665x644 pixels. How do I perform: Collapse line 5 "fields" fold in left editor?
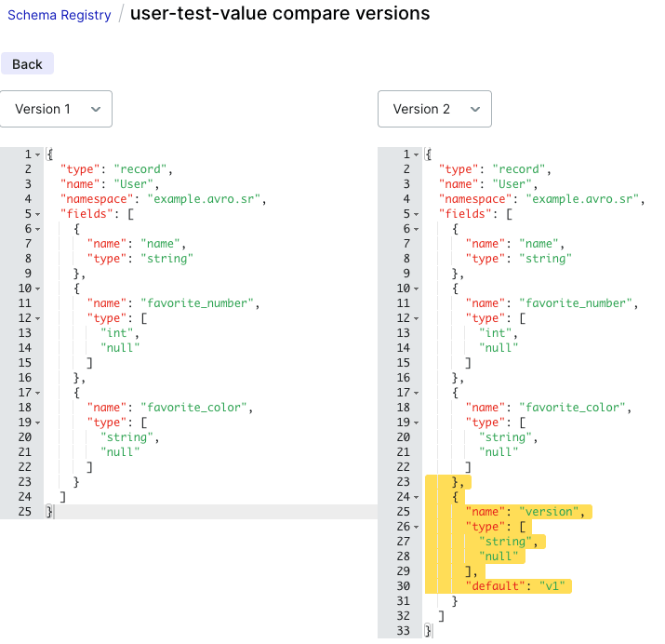[x=38, y=214]
